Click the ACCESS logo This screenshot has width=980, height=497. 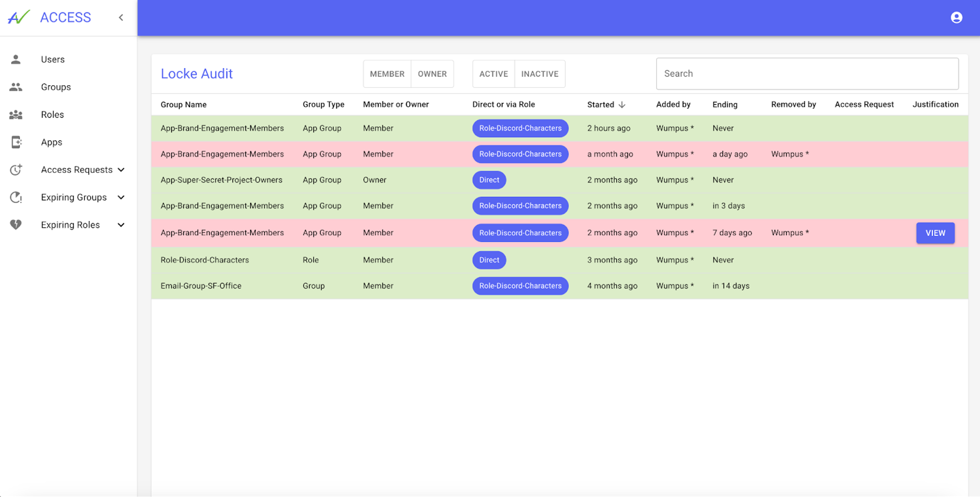coord(66,17)
